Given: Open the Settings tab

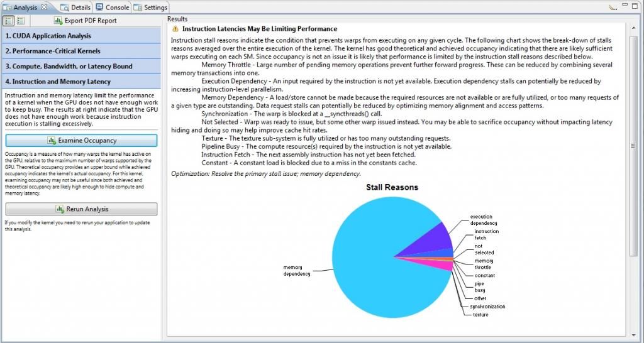Looking at the screenshot, I should coord(150,8).
